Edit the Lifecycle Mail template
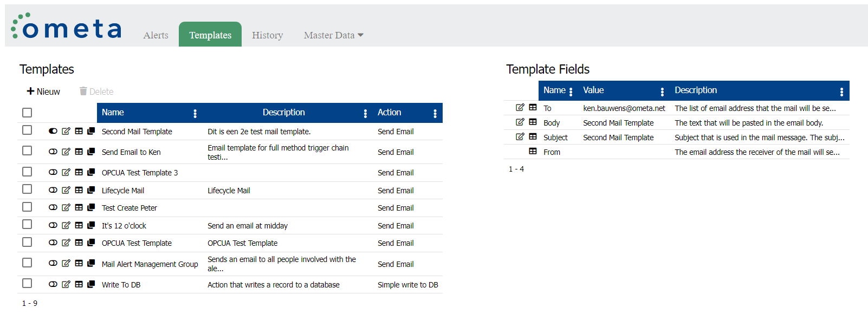This screenshot has width=868, height=327. point(66,190)
